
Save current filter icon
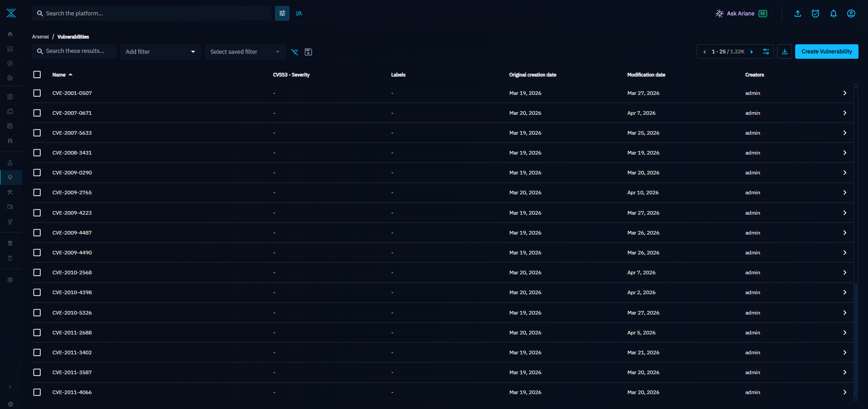click(x=308, y=52)
